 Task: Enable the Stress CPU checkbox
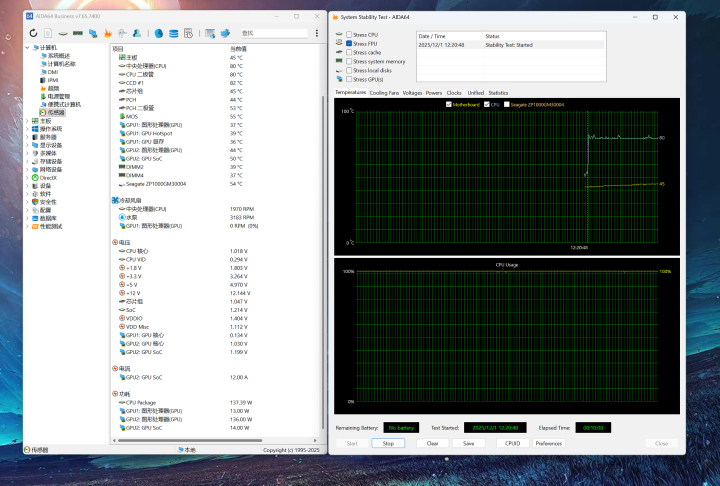click(349, 35)
